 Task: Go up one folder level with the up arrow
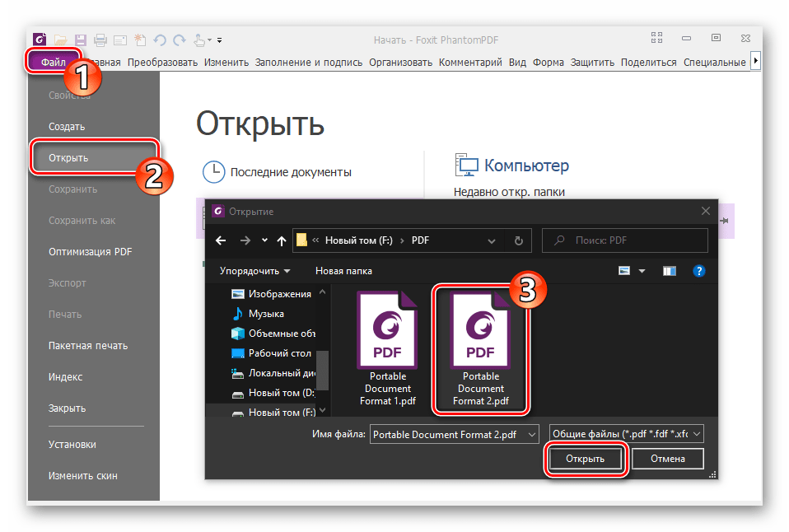[282, 240]
